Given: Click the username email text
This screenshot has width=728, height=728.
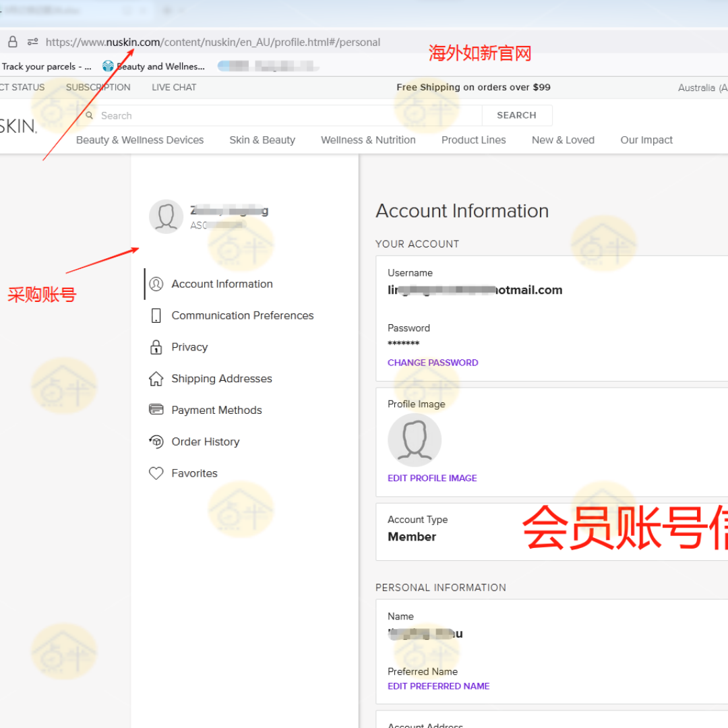Looking at the screenshot, I should coord(475,290).
